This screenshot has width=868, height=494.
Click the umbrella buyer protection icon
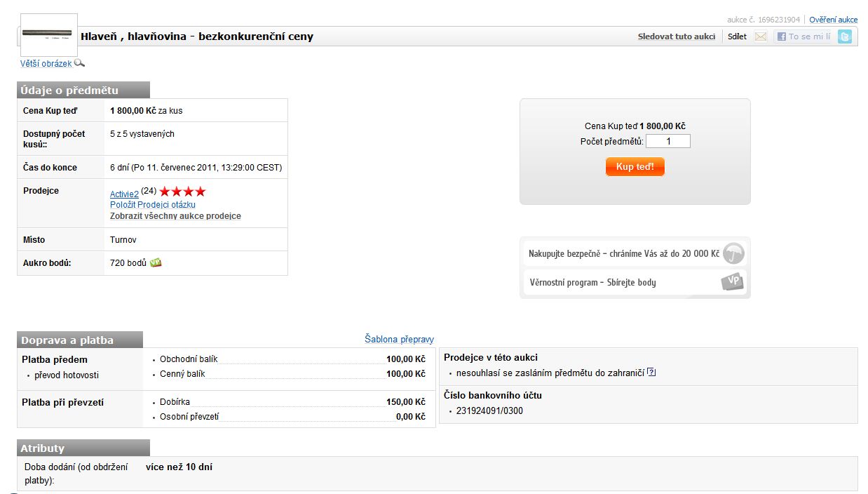[x=733, y=253]
